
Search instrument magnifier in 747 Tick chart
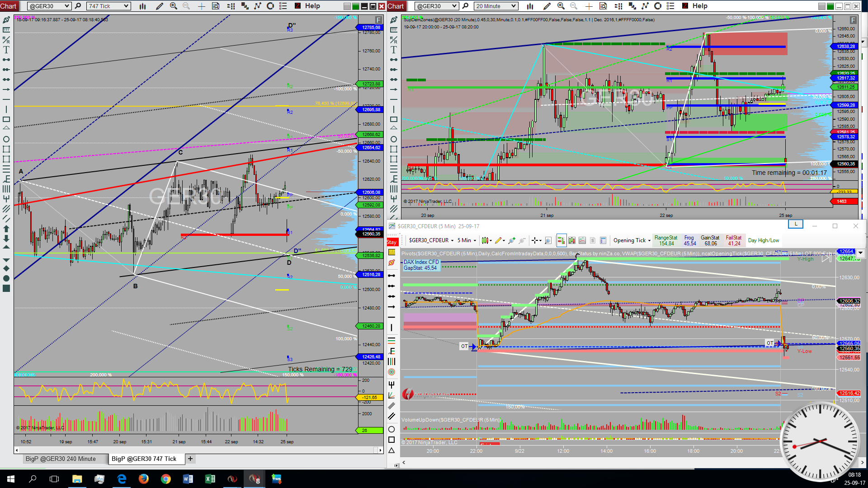tap(78, 6)
